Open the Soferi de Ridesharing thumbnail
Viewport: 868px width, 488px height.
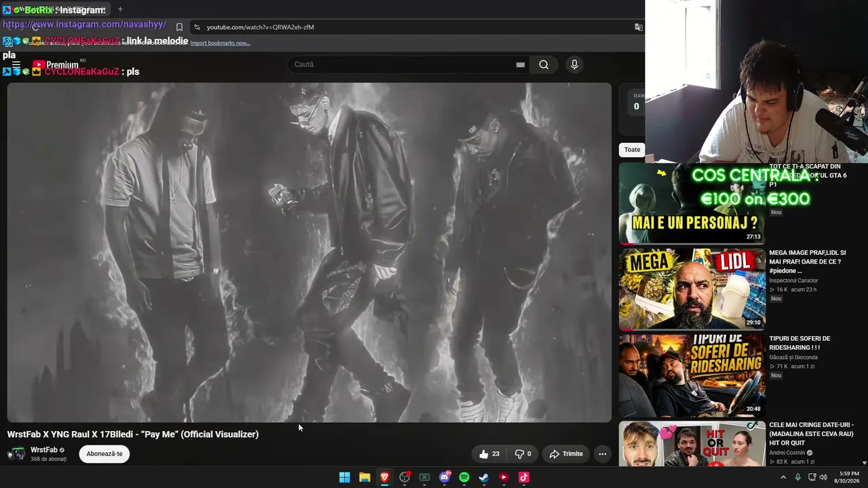(x=692, y=375)
